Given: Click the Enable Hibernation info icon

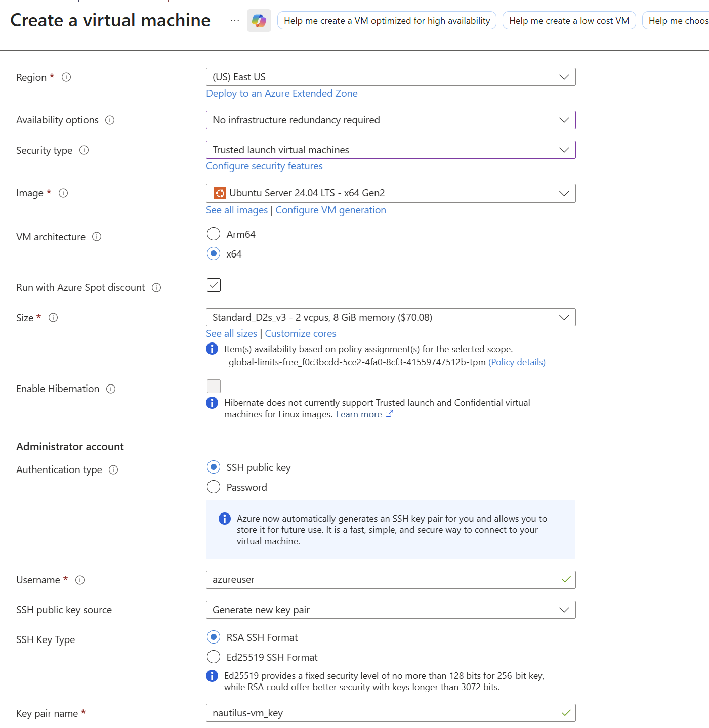Looking at the screenshot, I should point(111,389).
